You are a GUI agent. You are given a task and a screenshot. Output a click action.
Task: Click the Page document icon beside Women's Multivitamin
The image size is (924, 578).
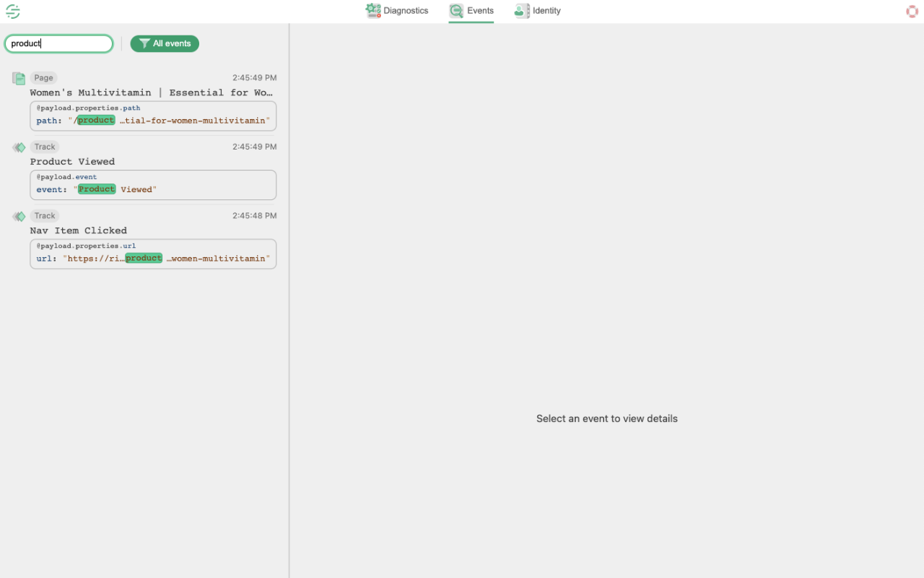pyautogui.click(x=18, y=77)
